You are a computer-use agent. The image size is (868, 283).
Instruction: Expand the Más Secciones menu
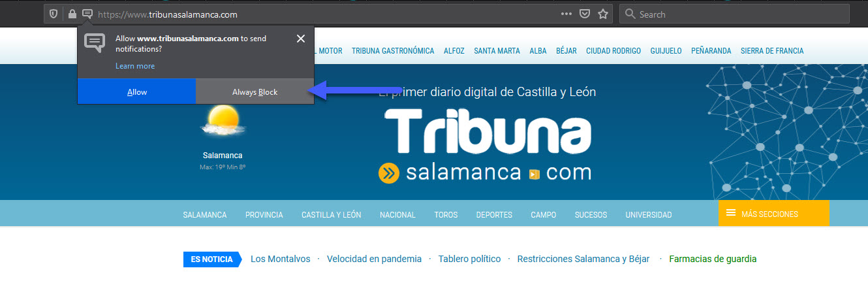click(x=774, y=213)
